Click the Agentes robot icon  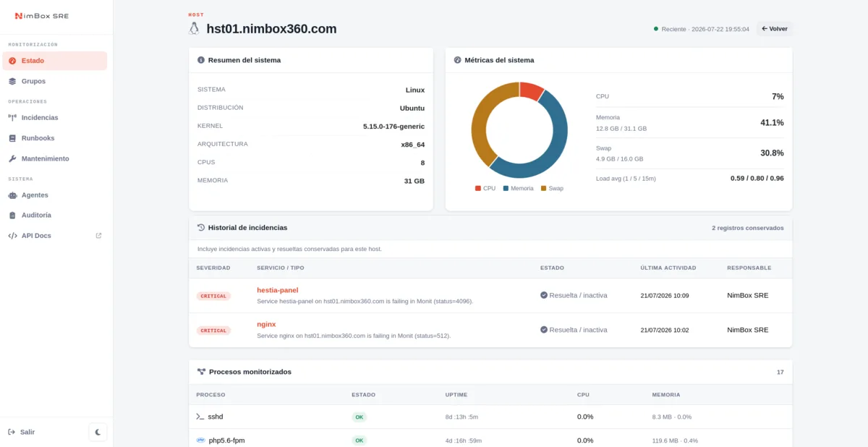click(x=12, y=195)
